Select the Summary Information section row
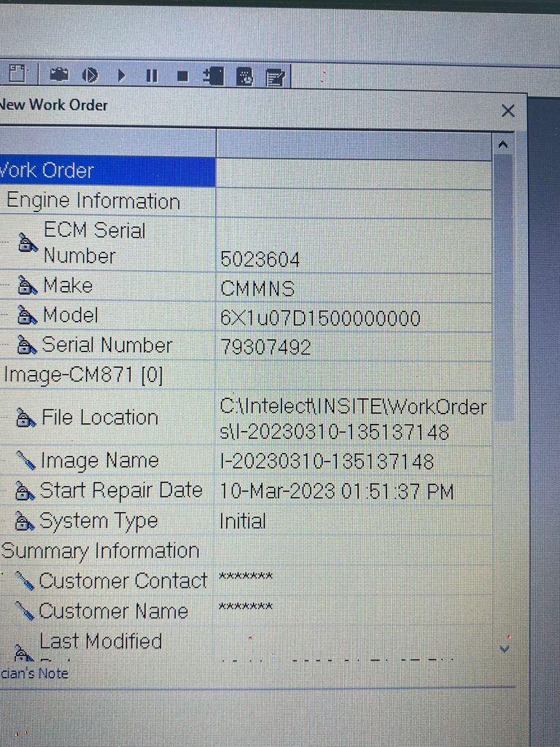560x747 pixels. [x=101, y=551]
